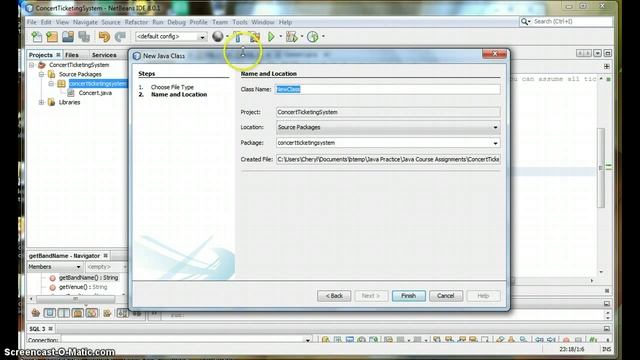Select Concert.java in project tree
This screenshot has width=640, height=360.
[x=95, y=93]
